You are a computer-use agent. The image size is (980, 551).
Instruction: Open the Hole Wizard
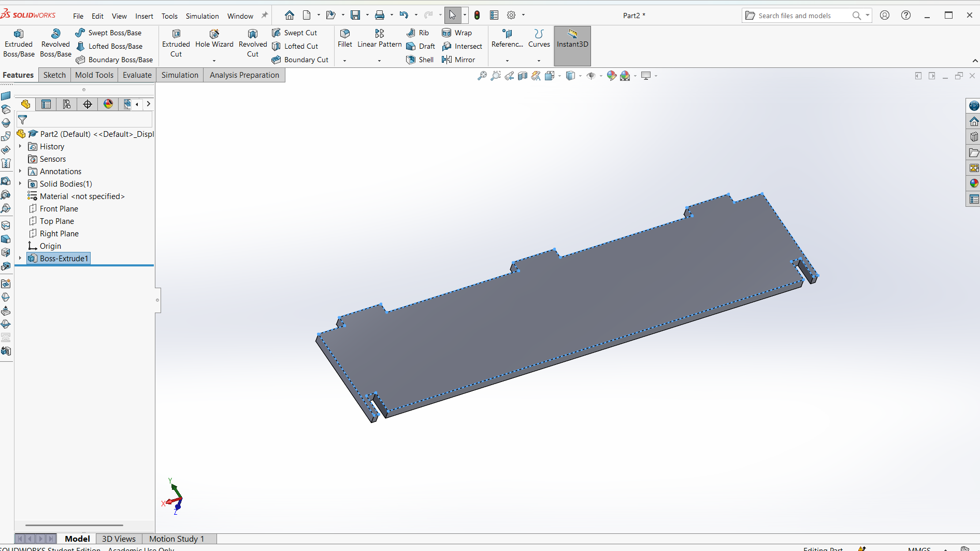214,39
